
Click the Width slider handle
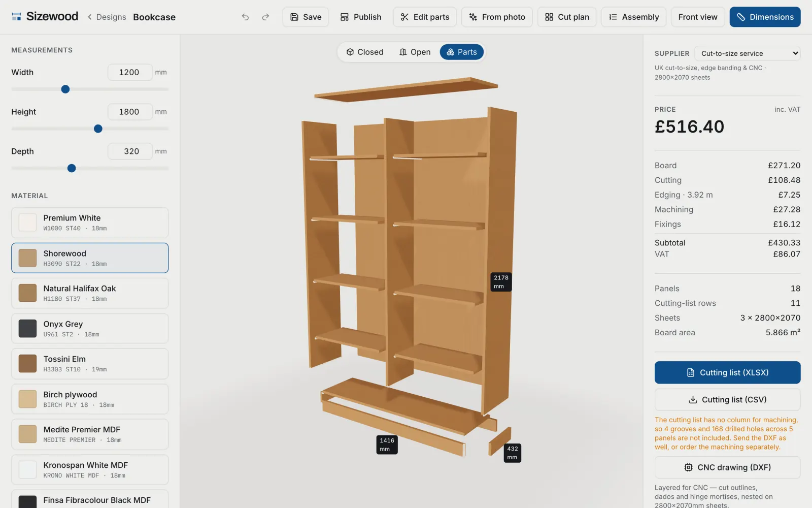click(65, 89)
